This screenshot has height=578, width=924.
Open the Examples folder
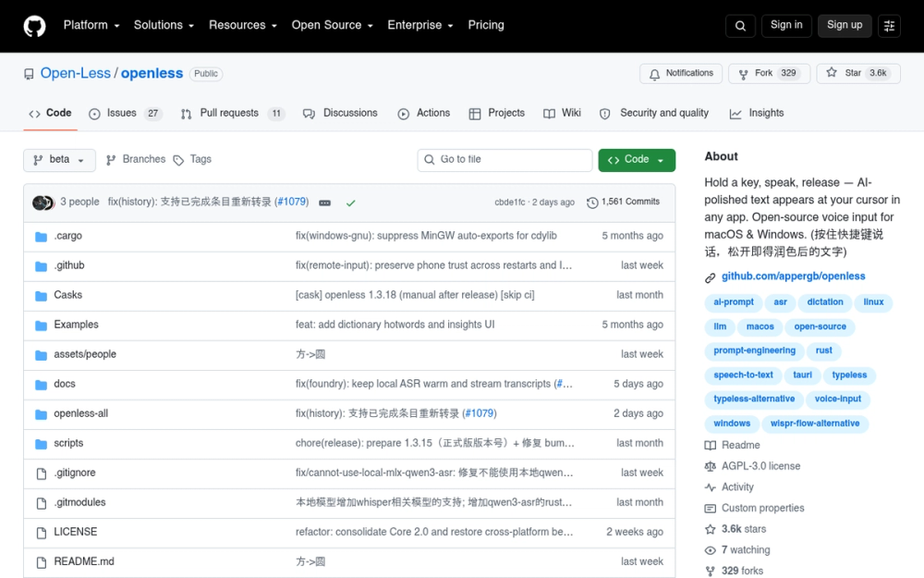[76, 325]
